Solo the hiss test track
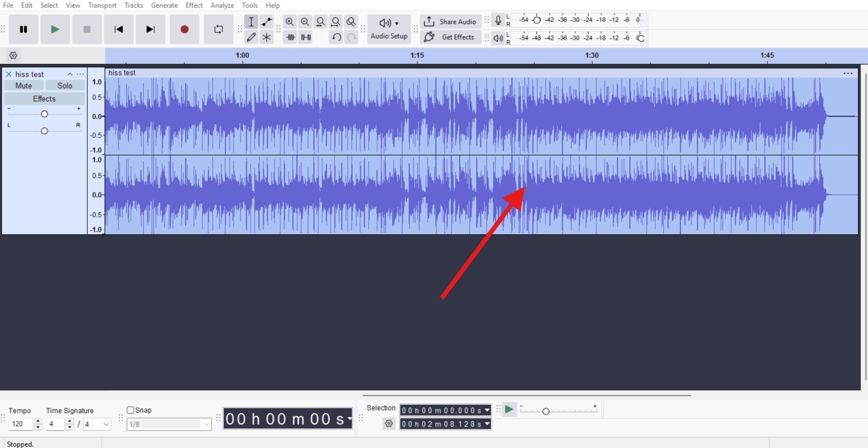This screenshot has width=868, height=448. pos(64,85)
